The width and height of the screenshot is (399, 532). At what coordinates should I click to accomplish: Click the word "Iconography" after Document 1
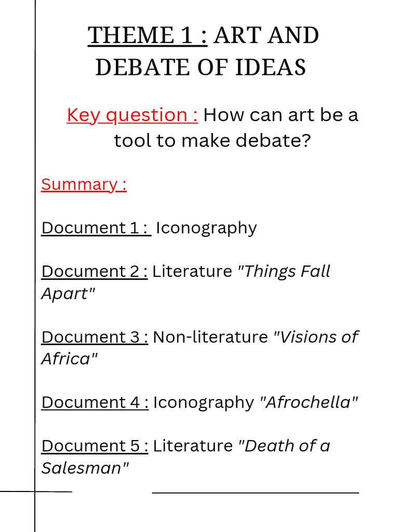[206, 228]
